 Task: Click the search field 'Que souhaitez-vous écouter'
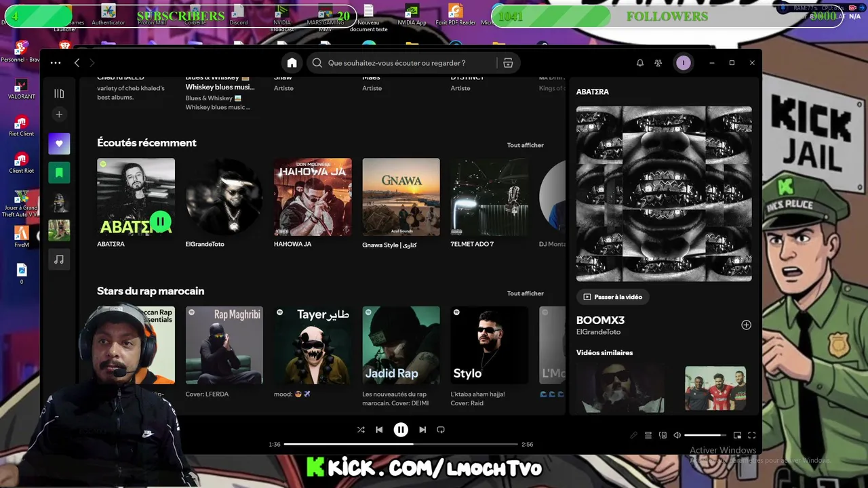403,63
